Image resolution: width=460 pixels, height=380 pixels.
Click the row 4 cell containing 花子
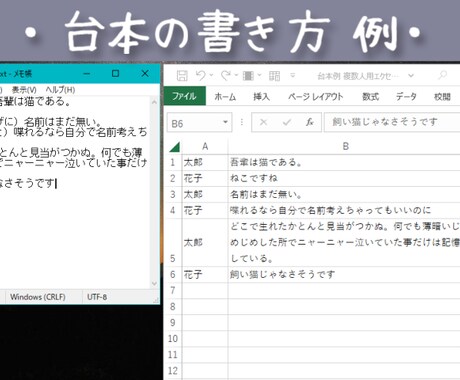(x=205, y=210)
